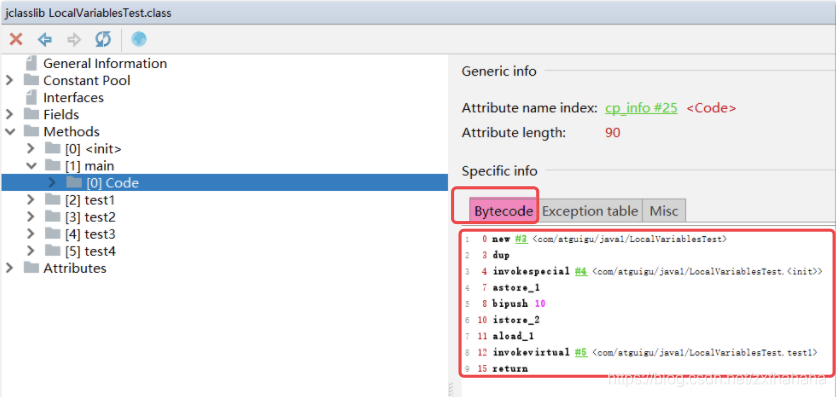Click the 'aload_1' bytecode instruction
The image size is (836, 397).
coord(513,336)
